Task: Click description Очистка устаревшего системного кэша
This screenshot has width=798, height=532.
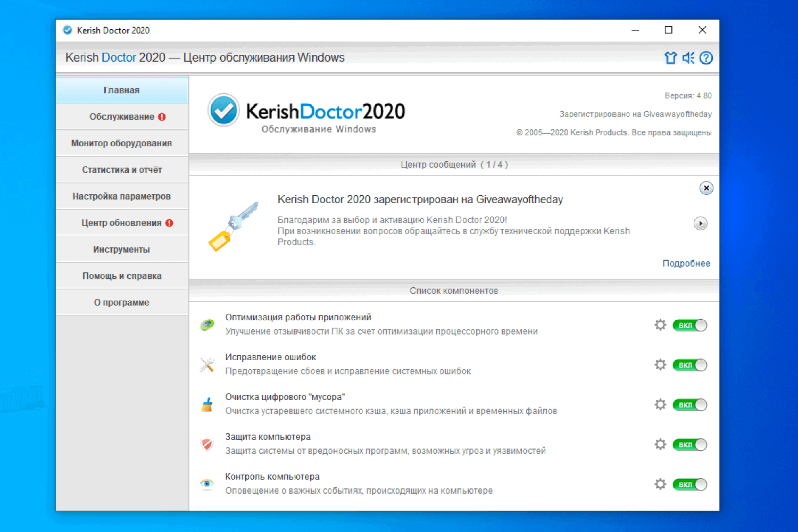Action: (391, 411)
